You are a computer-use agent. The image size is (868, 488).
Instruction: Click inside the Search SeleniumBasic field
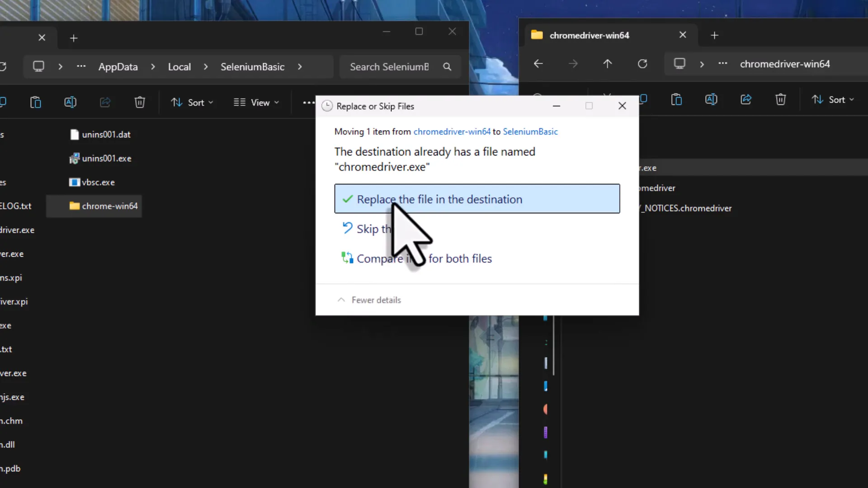click(390, 66)
